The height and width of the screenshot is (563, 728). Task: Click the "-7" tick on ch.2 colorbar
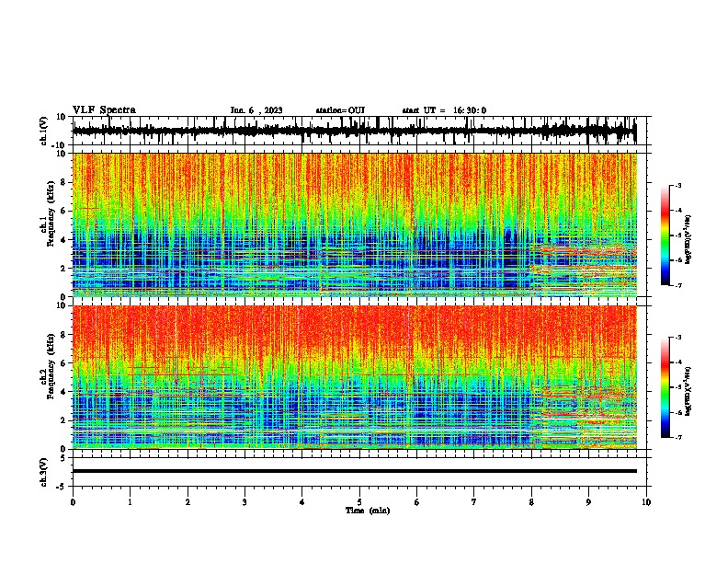pos(677,438)
